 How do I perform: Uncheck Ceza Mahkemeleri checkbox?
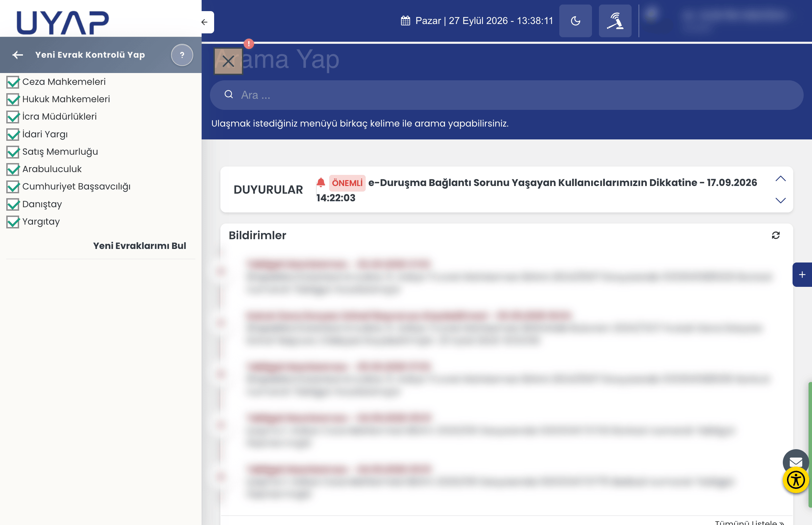[13, 82]
